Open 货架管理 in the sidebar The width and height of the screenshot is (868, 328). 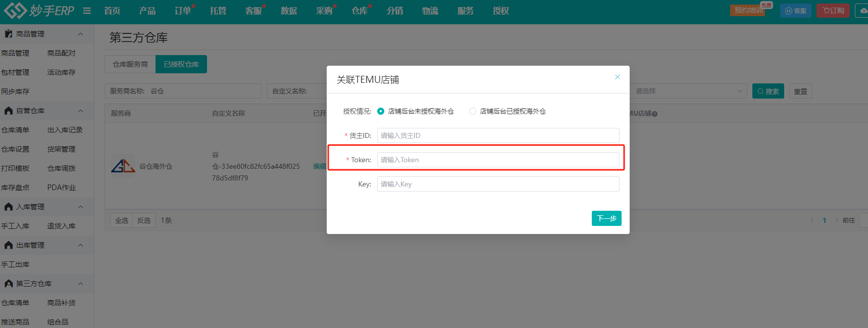coord(61,149)
